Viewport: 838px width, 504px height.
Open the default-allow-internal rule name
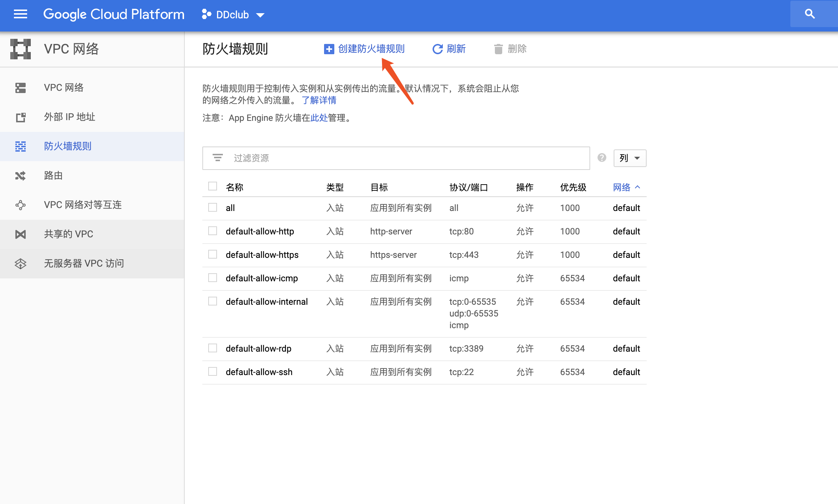click(267, 302)
